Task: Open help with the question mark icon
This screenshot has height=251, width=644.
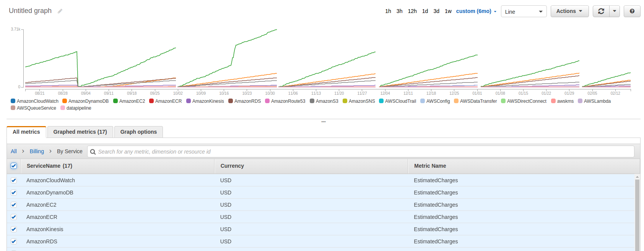Action: click(x=632, y=11)
